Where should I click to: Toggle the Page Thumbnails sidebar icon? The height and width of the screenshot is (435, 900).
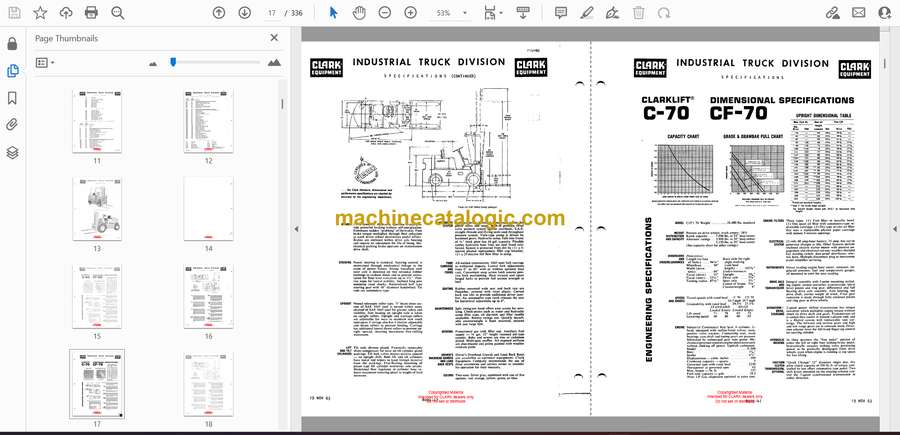coord(12,71)
